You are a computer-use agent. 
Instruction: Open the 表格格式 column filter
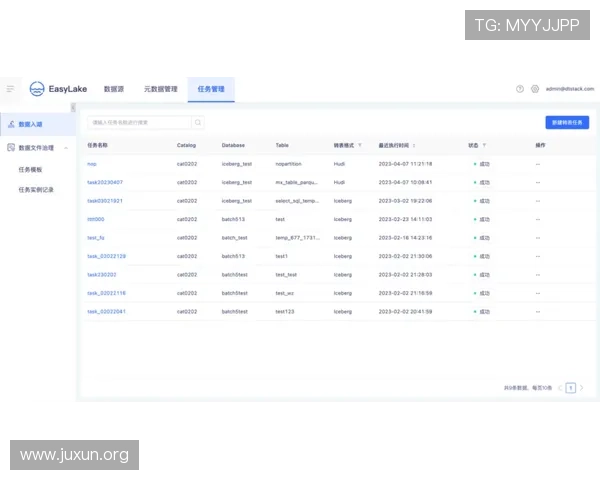pos(360,145)
